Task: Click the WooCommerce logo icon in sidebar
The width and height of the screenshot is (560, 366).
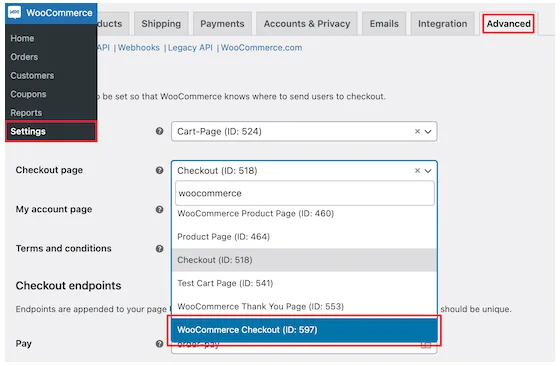Action: (x=14, y=12)
